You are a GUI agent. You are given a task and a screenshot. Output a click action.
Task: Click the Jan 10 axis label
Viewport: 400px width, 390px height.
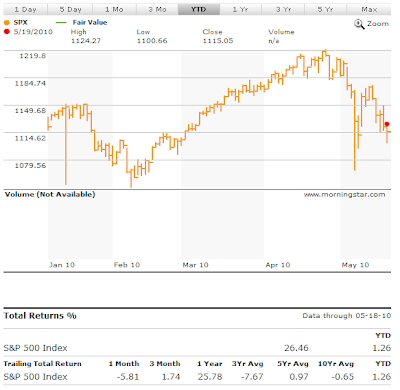pyautogui.click(x=62, y=265)
